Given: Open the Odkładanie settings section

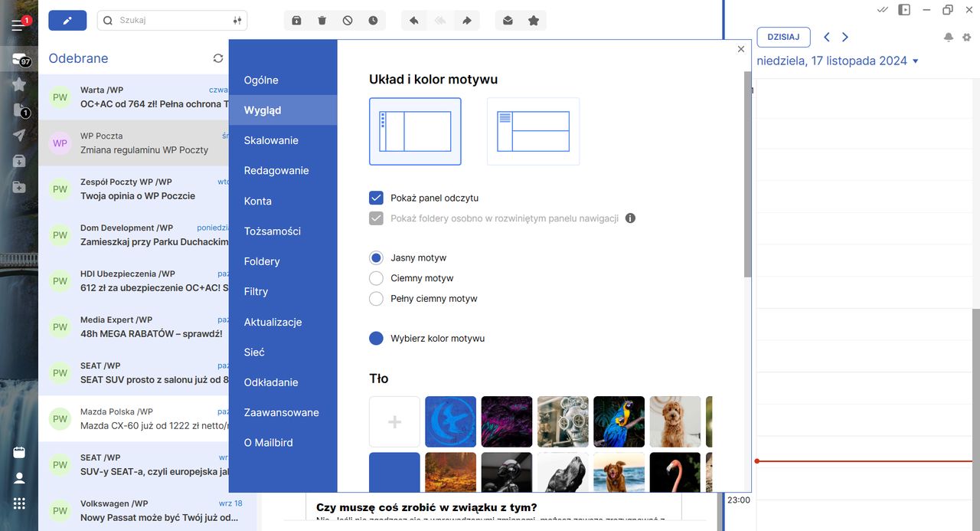Looking at the screenshot, I should 283,382.
